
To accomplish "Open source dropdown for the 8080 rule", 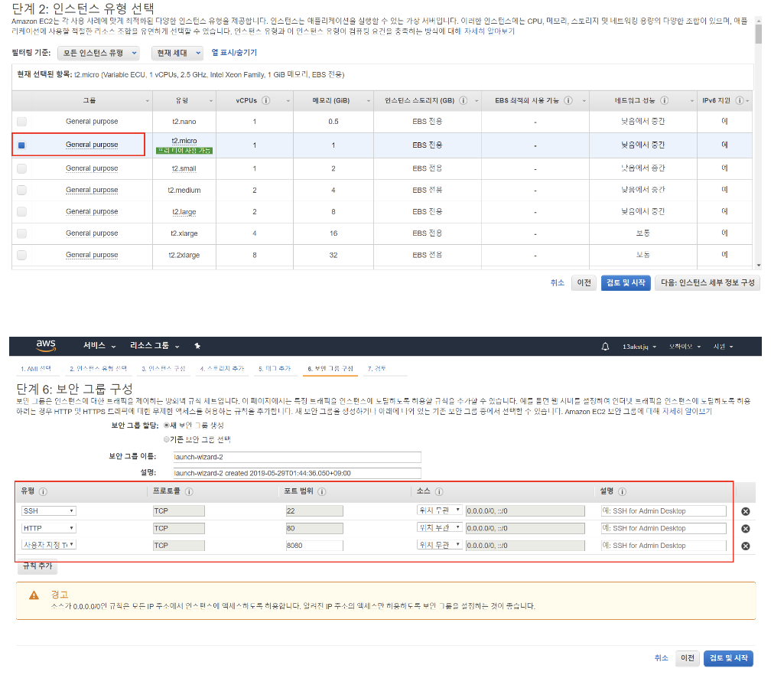I will (x=440, y=544).
